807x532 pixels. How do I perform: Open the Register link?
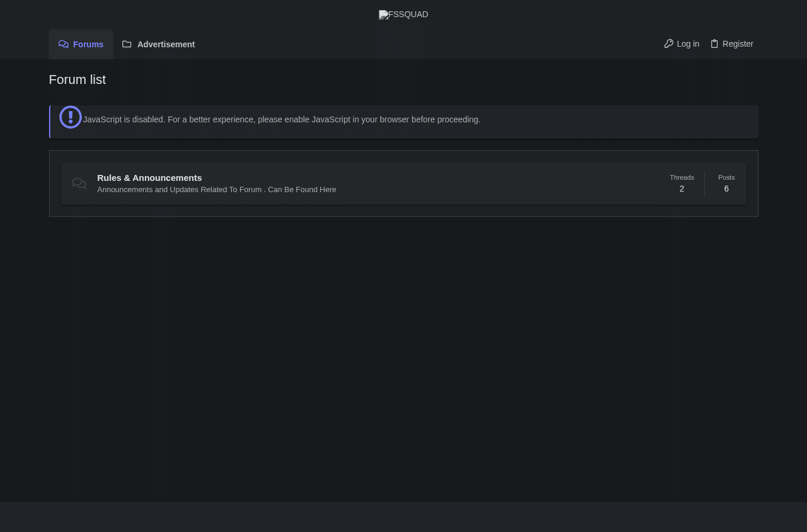pos(732,44)
